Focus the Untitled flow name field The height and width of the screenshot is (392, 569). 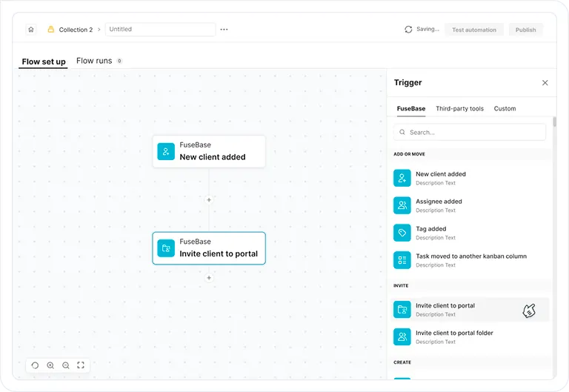pos(160,30)
